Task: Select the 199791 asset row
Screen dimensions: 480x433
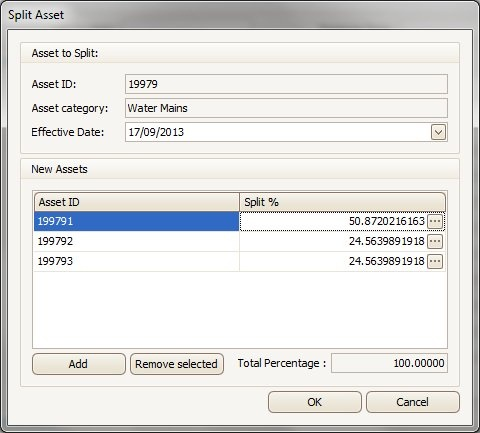Action: point(137,221)
